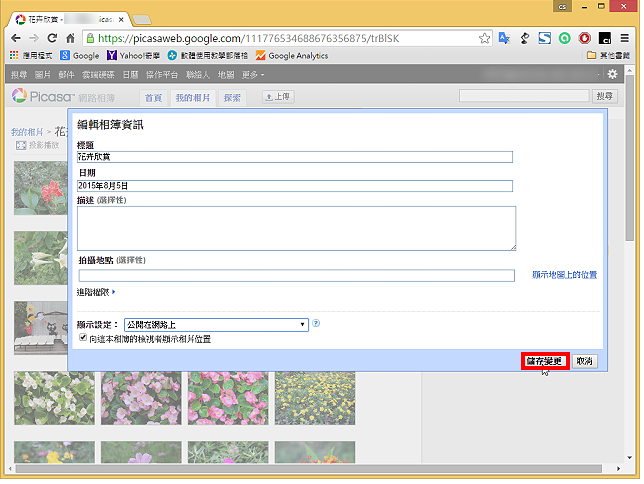The width and height of the screenshot is (644, 484).
Task: Click the Picasa logo
Action: (x=43, y=97)
